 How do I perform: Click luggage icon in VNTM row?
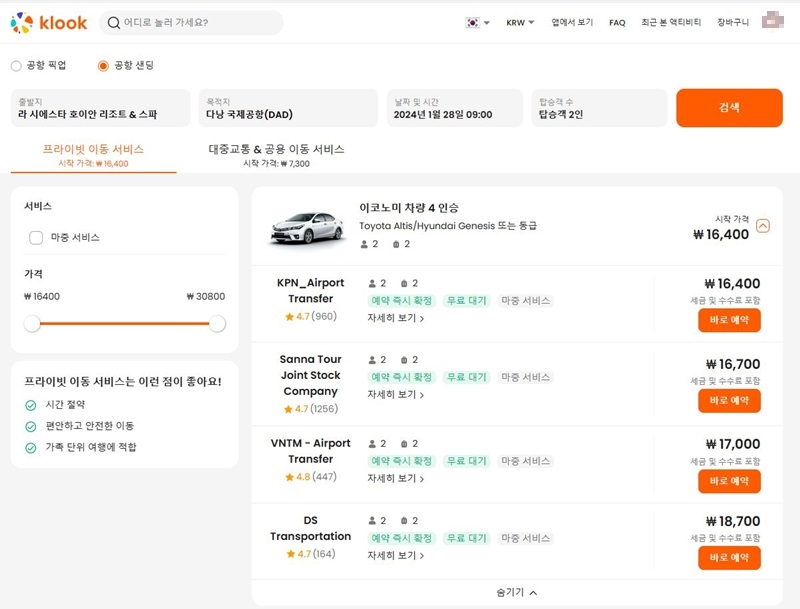(404, 444)
